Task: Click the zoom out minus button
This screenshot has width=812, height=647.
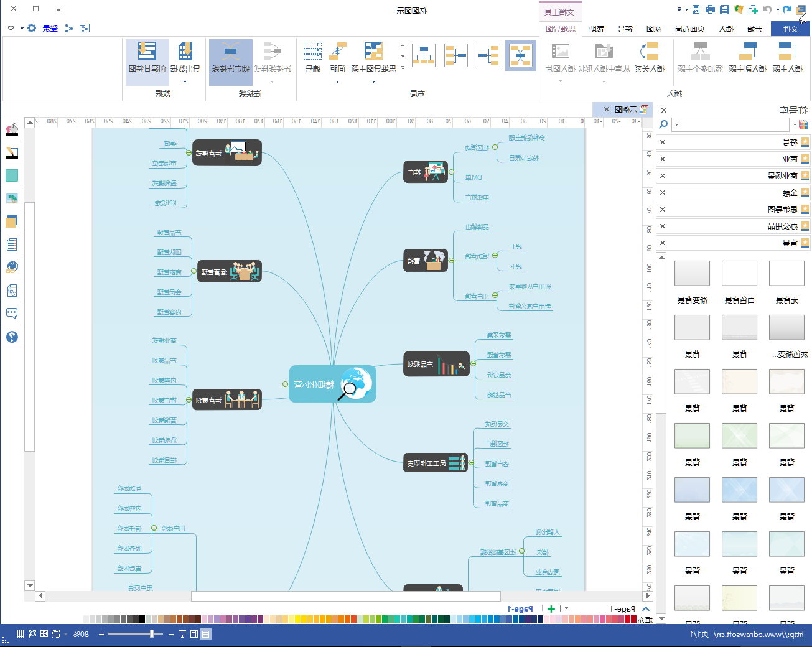Action: [x=170, y=634]
